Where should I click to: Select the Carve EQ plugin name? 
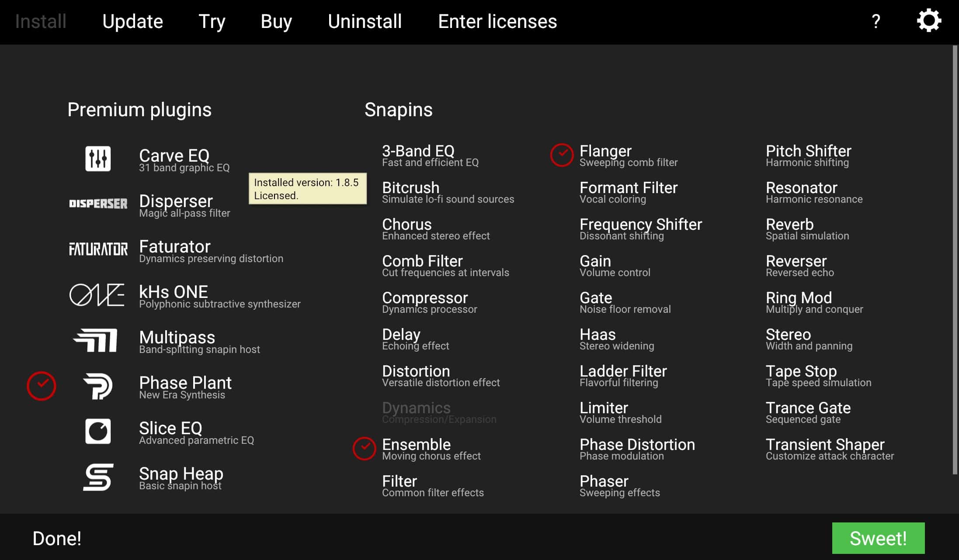[x=174, y=156]
